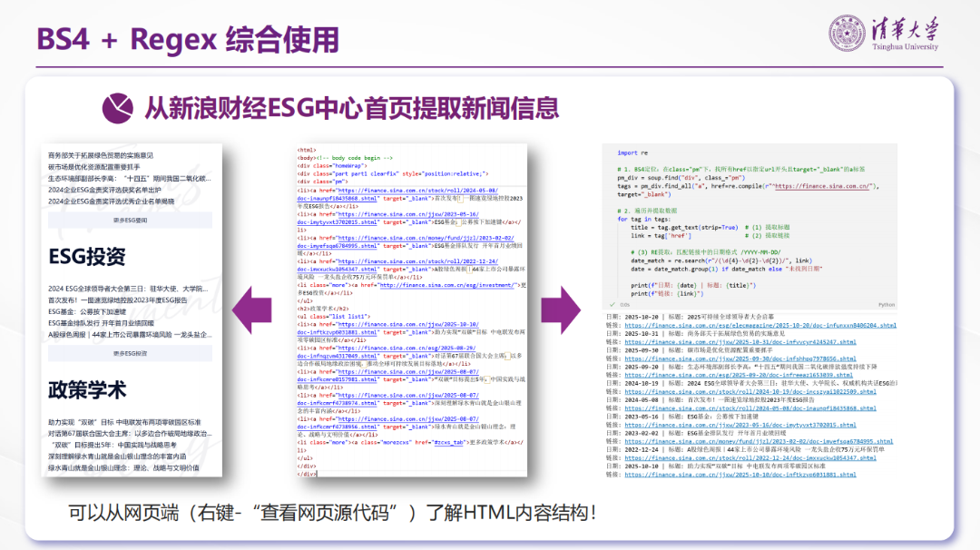The image size is (980, 550).
Task: Click headline '碳市场是优化资源配置重要抓手'
Action: [93, 167]
